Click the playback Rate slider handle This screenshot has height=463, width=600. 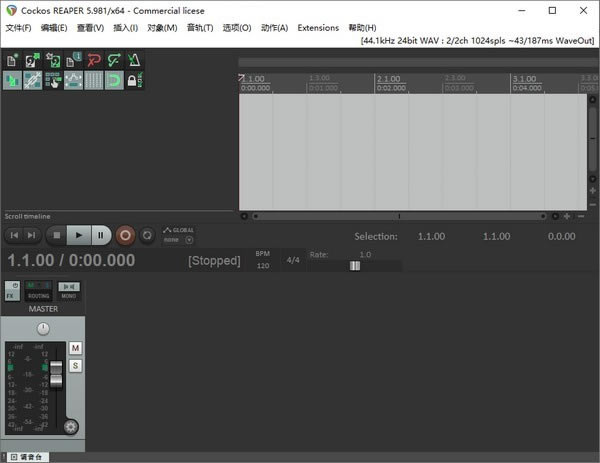(x=355, y=266)
